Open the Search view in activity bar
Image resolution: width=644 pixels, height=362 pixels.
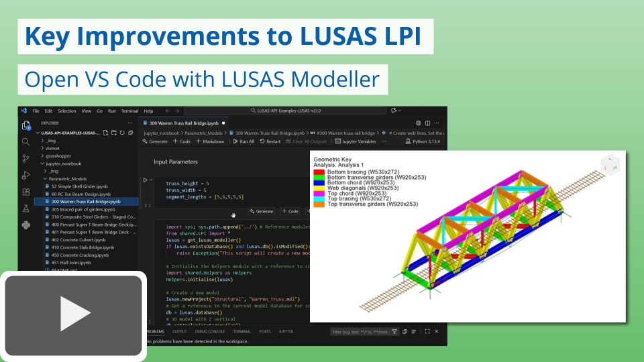[25, 141]
